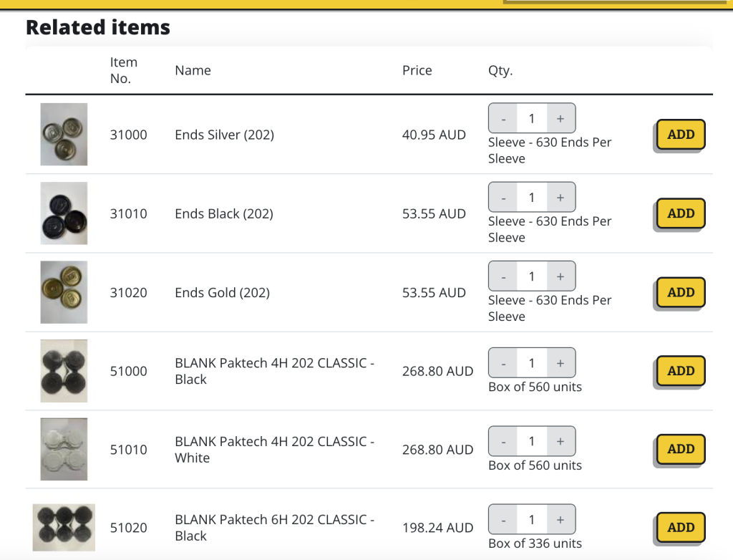The height and width of the screenshot is (560, 733).
Task: Open the Paktech 6H black carrier thumbnail
Action: click(64, 528)
